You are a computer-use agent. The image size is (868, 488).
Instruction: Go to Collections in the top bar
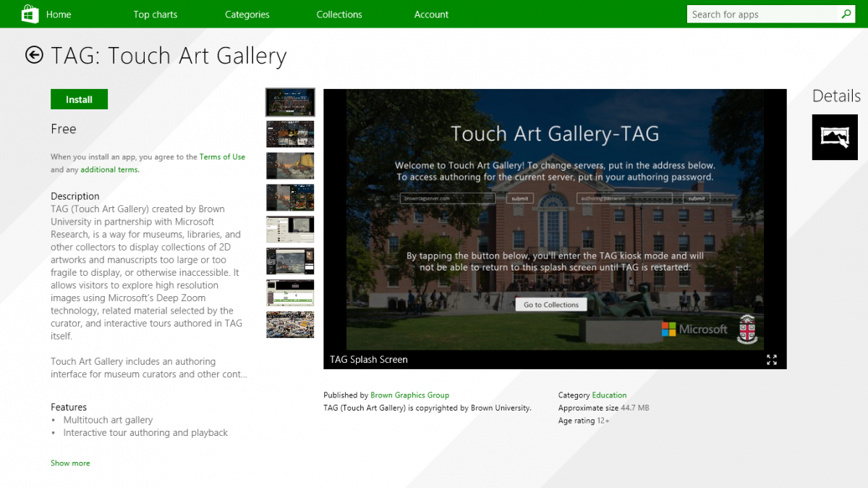[339, 14]
